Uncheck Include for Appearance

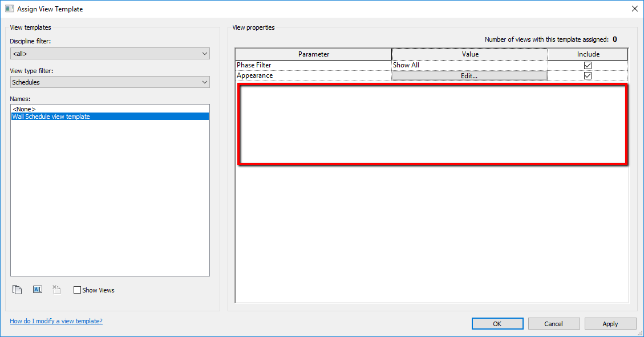pos(588,75)
